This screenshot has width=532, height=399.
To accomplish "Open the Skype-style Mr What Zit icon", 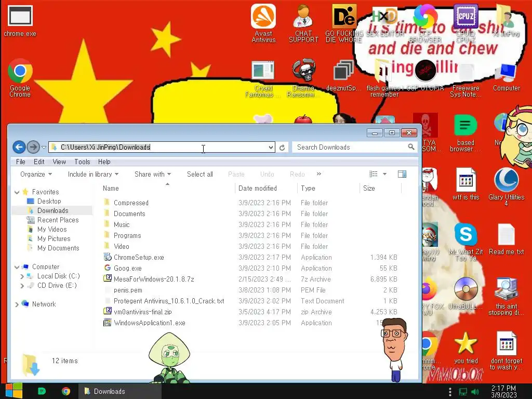I will coord(465,242).
